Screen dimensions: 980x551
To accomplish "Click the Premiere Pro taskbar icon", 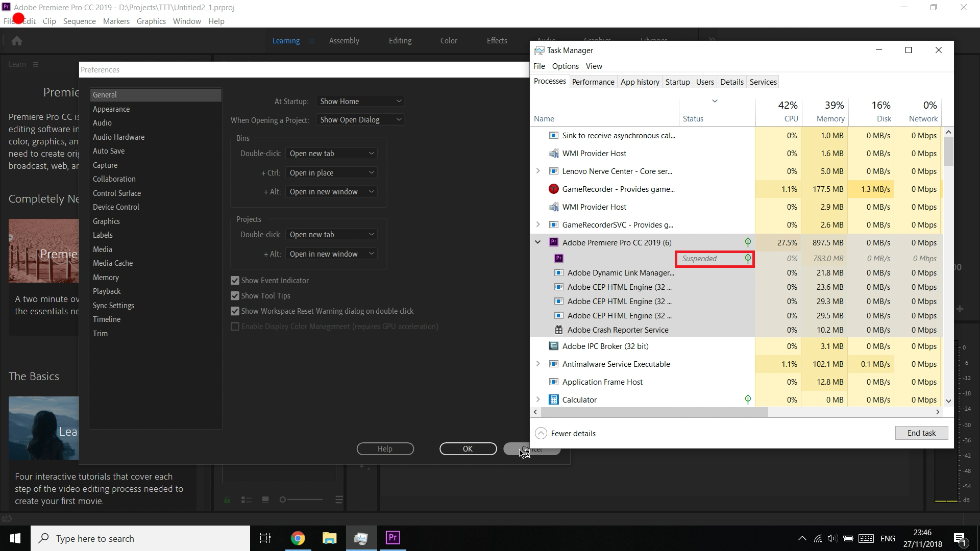I will click(x=393, y=538).
